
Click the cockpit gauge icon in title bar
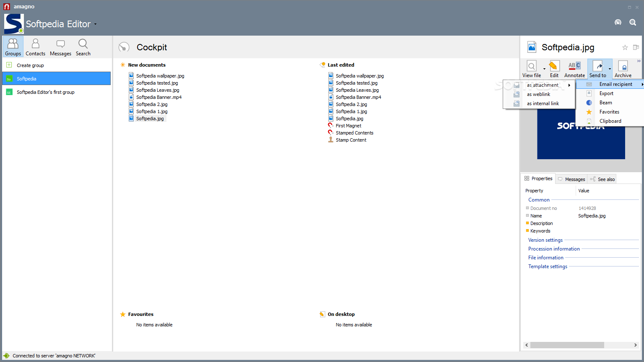[x=618, y=22]
